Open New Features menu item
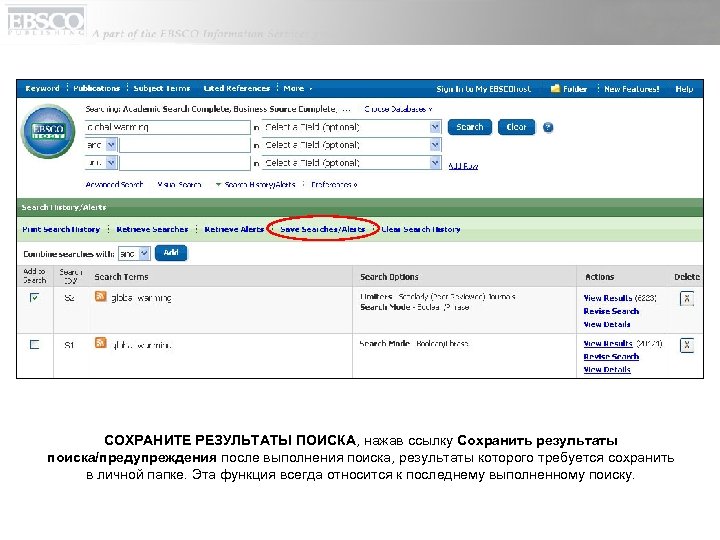 [632, 89]
